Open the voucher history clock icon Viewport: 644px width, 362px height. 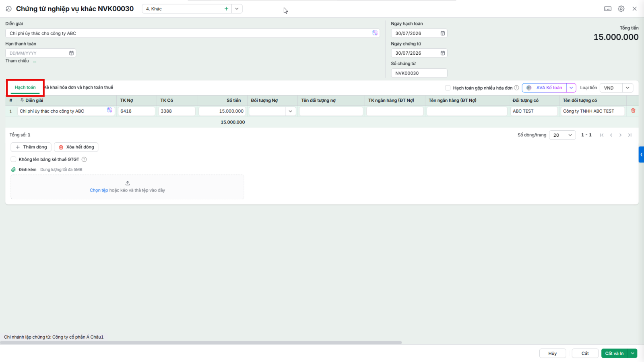[8, 8]
